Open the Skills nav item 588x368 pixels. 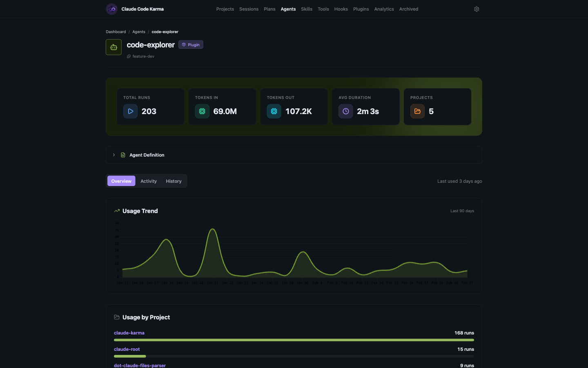point(307,9)
